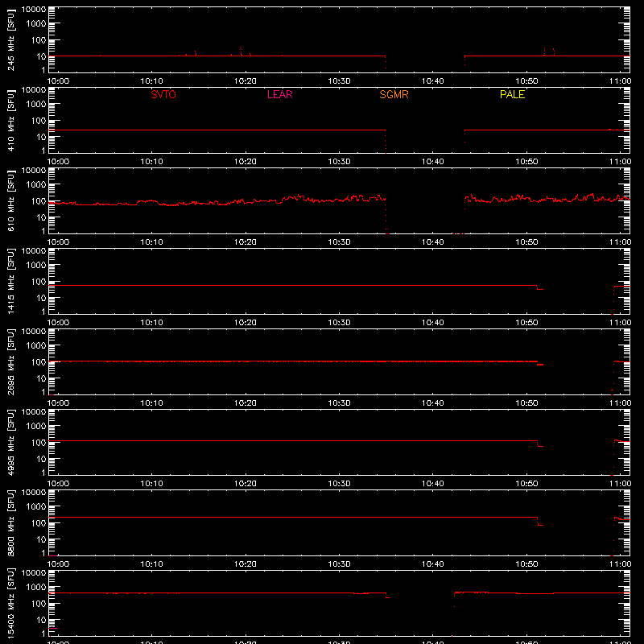Click 10:00 time label below 1415 MHz plot
This screenshot has height=644, width=644.
coord(58,323)
